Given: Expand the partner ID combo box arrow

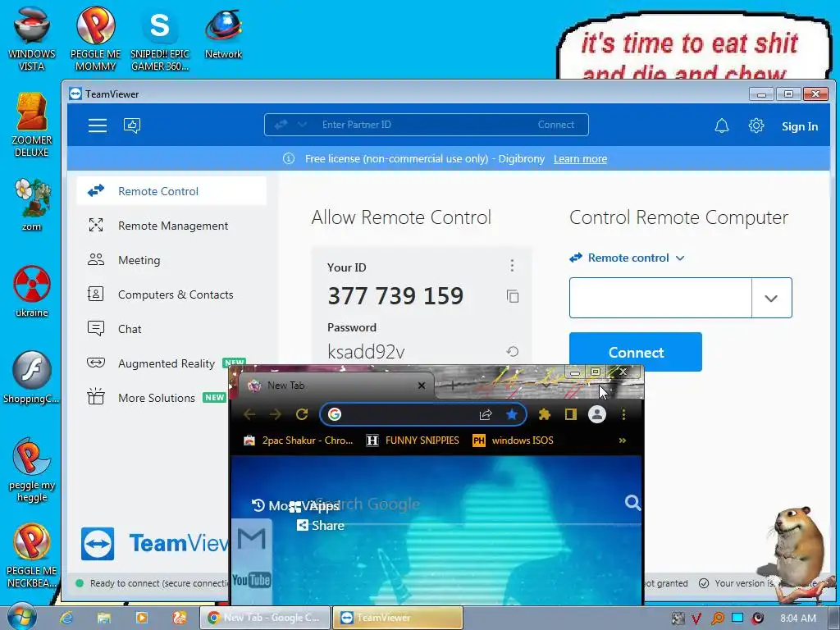Looking at the screenshot, I should 771,298.
